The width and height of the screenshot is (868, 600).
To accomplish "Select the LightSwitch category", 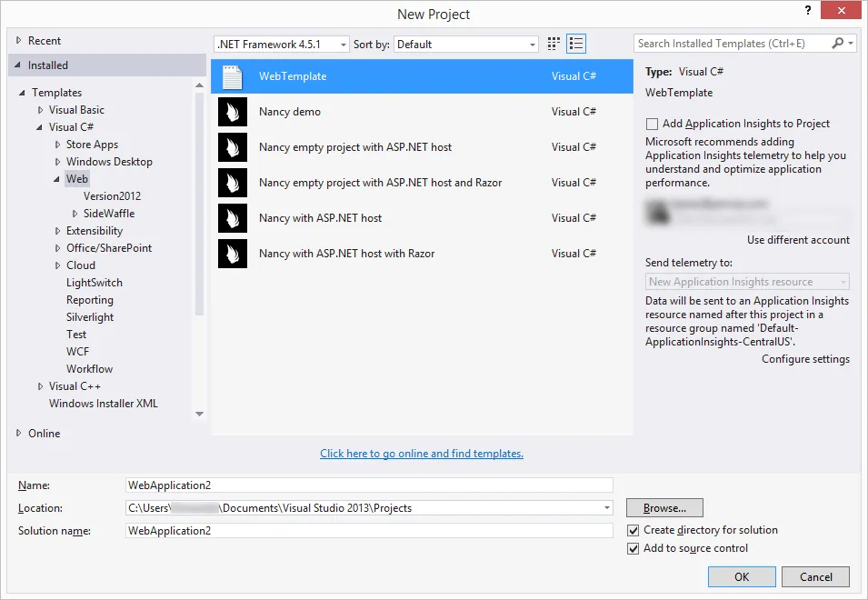I will (x=95, y=283).
